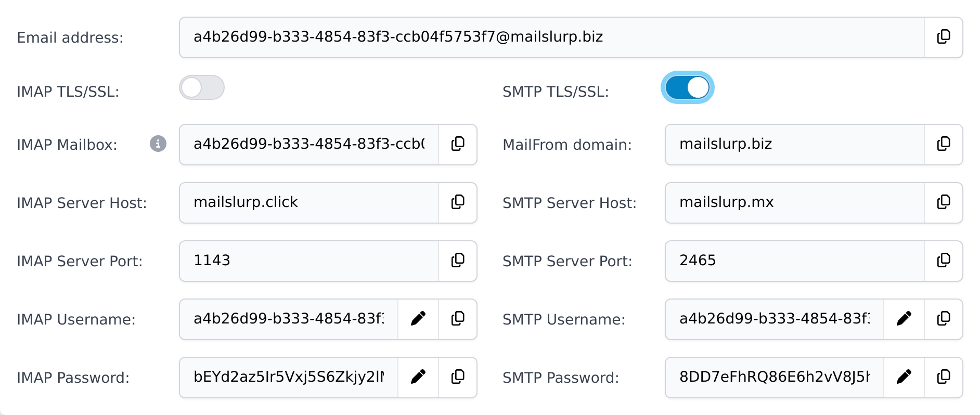Copy the SMTP Password value

point(944,378)
